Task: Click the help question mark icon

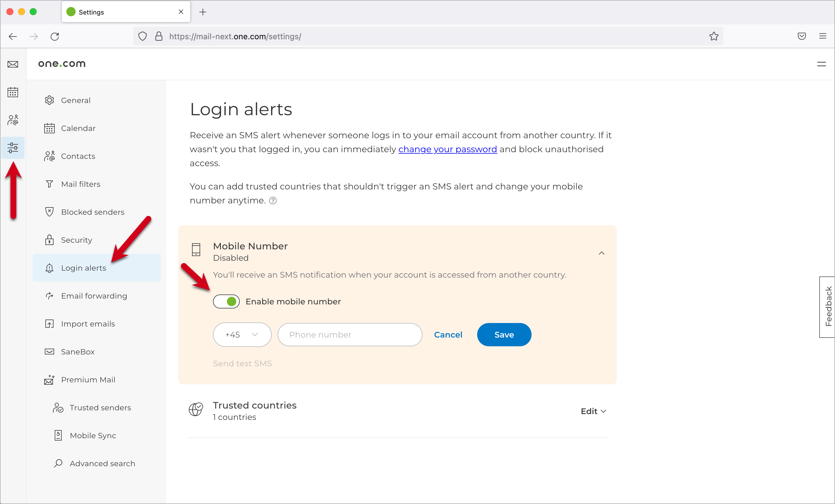Action: click(x=273, y=201)
